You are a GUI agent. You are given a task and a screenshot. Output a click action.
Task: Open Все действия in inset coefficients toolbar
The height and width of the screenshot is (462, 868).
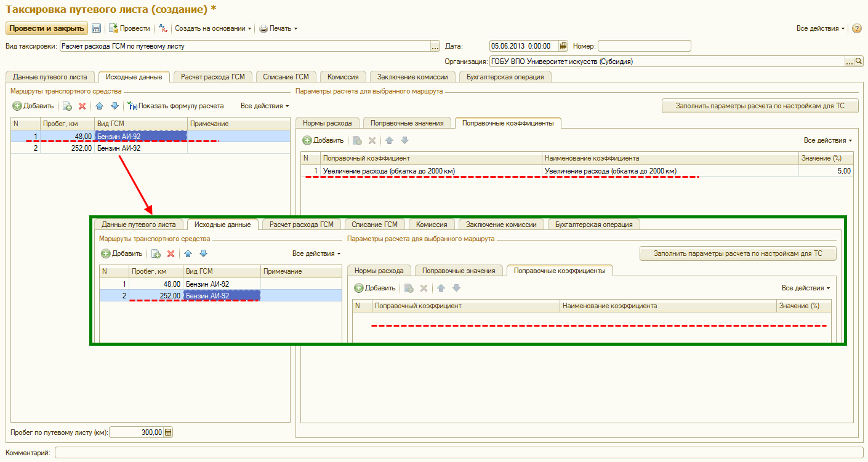tap(806, 288)
